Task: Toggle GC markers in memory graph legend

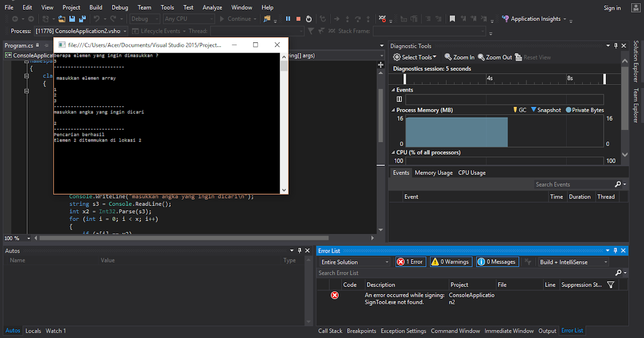Action: [519, 110]
